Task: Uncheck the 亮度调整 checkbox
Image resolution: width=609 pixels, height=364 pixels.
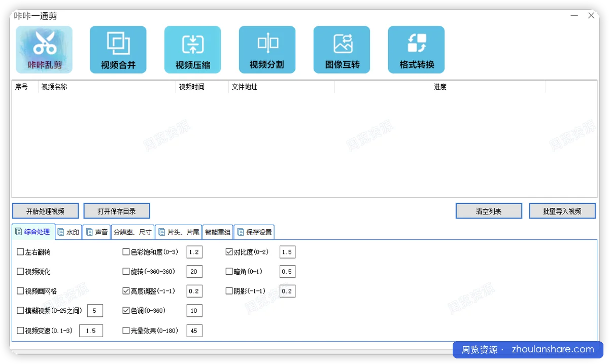Action: (126, 291)
